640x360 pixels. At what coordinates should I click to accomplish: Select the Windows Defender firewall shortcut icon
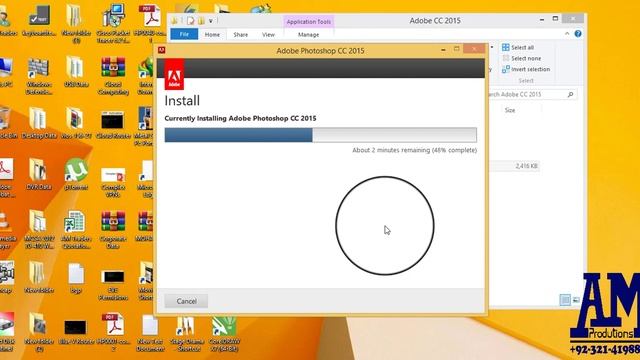point(39,76)
